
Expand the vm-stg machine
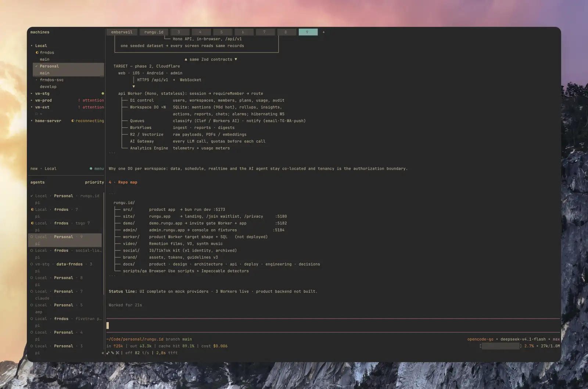(x=32, y=94)
